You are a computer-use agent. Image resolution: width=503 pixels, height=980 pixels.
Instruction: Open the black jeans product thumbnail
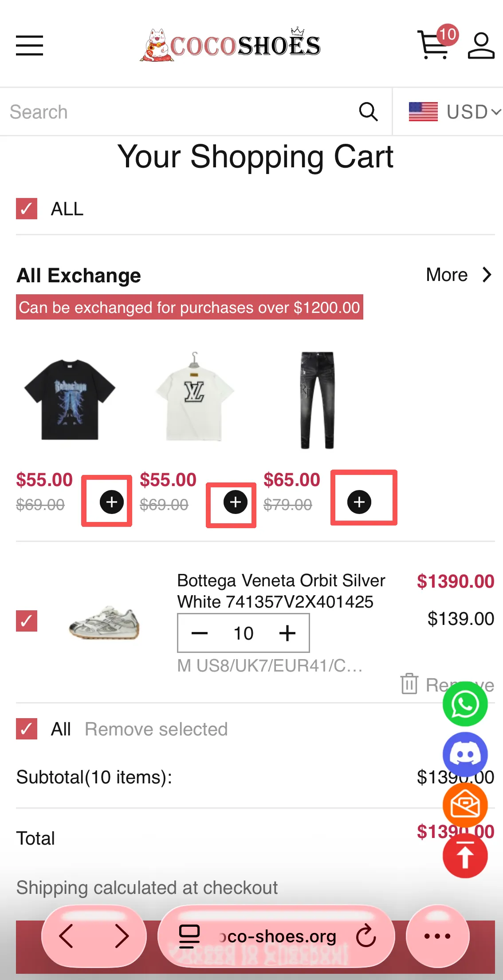(x=317, y=400)
